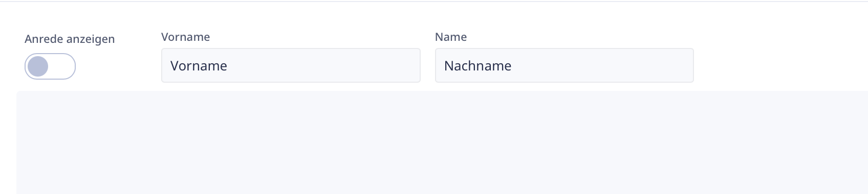
Task: Click the empty right half of the toggle track
Action: 62,66
